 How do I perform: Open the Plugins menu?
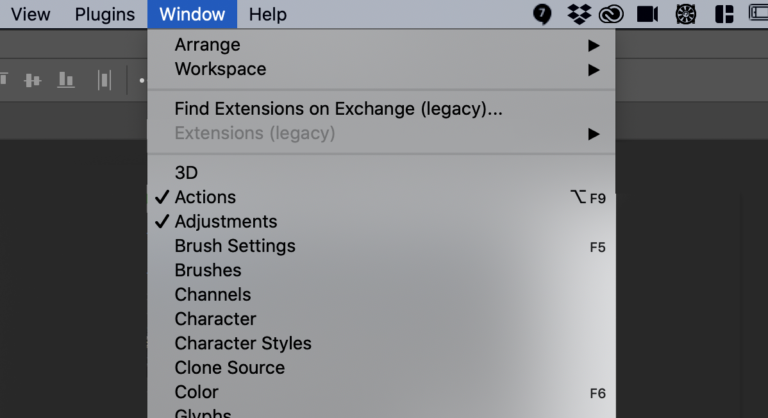click(104, 14)
